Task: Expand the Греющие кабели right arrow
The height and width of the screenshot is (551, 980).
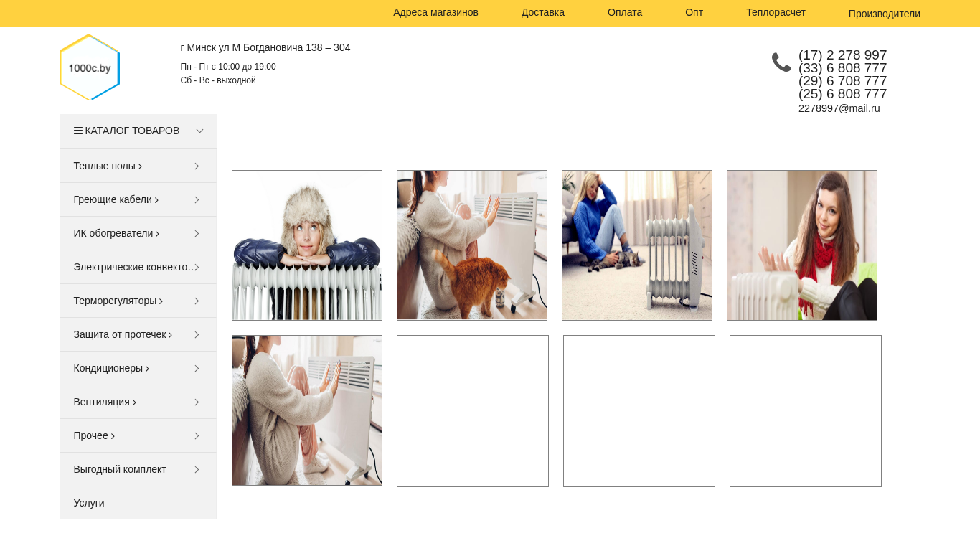Action: (x=197, y=199)
